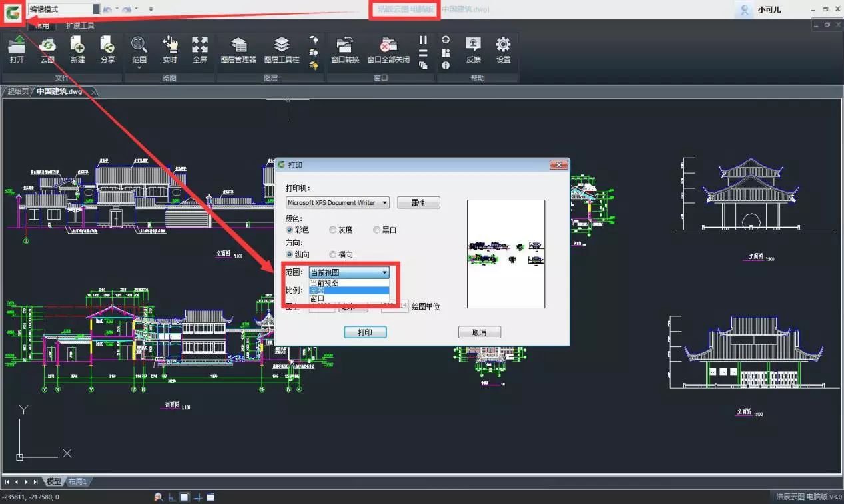Viewport: 844px width, 504px height.
Task: Click the 属性 printer properties button
Action: point(418,203)
